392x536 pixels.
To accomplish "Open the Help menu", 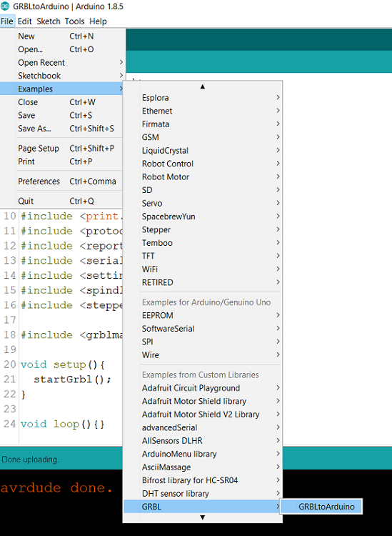I will click(x=98, y=21).
